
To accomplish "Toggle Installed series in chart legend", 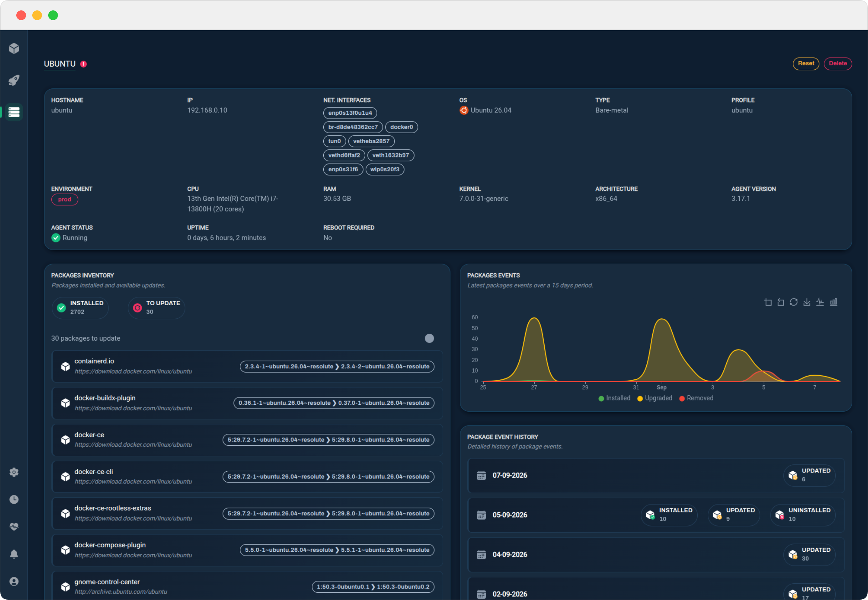I will 614,398.
